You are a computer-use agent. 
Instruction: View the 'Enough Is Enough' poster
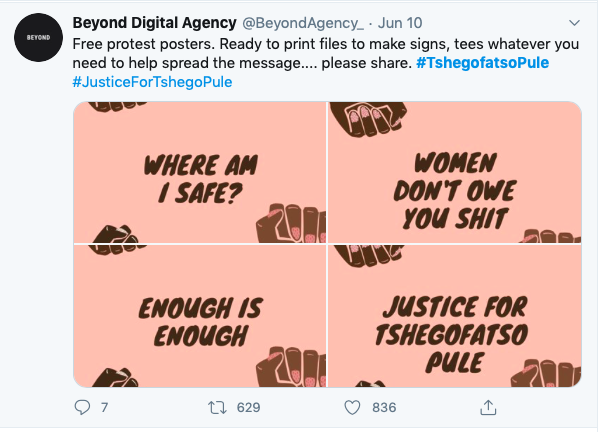pyautogui.click(x=200, y=316)
